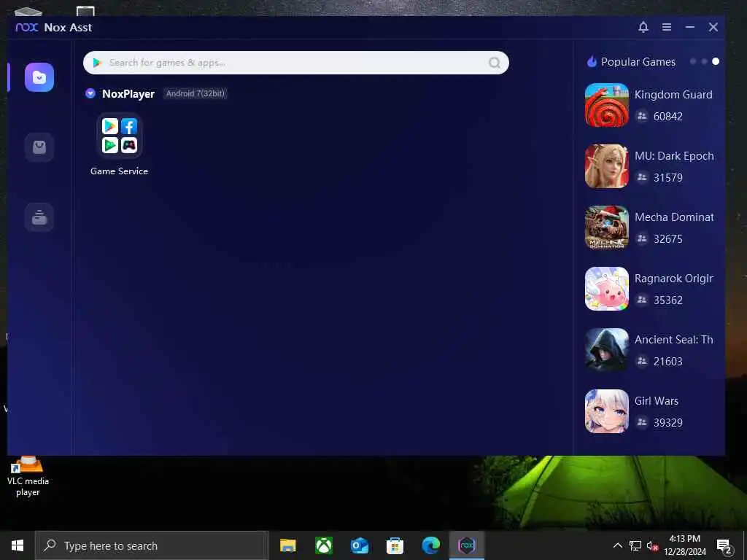Open the Game Service folder

[x=119, y=136]
